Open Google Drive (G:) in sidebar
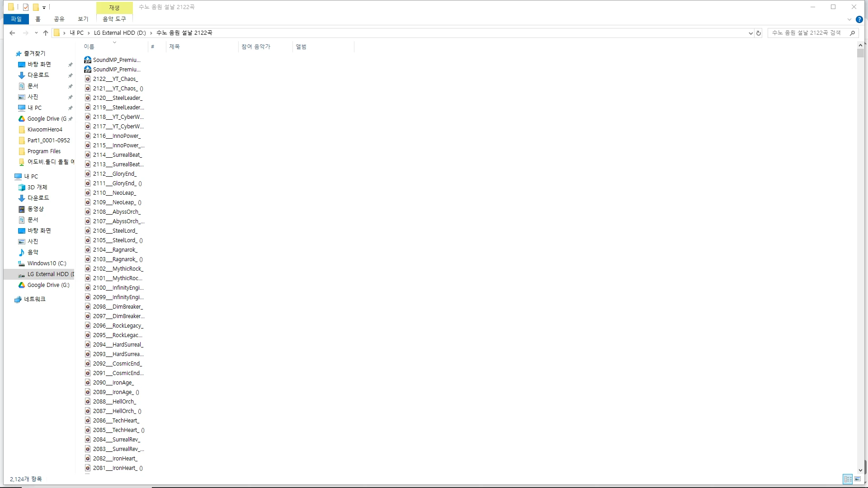868x488 pixels. pyautogui.click(x=48, y=285)
